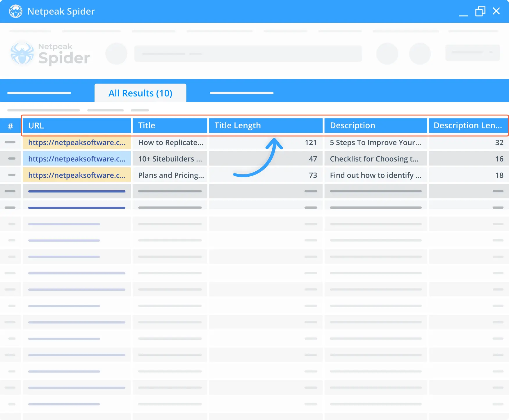Select the description length value 16
The height and width of the screenshot is (420, 509).
click(x=499, y=159)
